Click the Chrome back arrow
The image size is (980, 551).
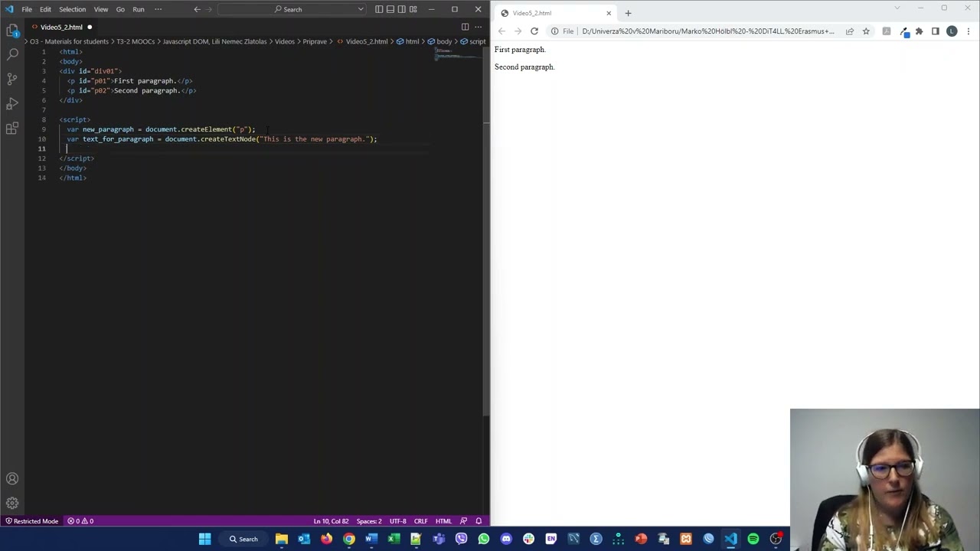coord(501,31)
